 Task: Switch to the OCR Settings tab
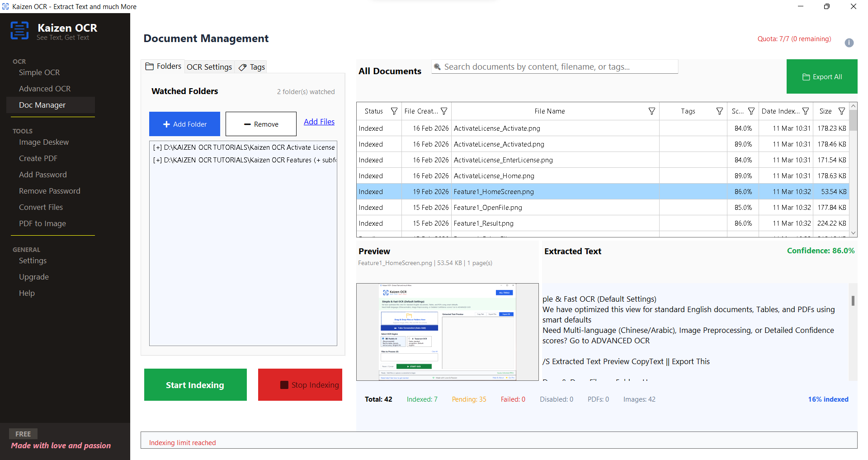pyautogui.click(x=209, y=66)
